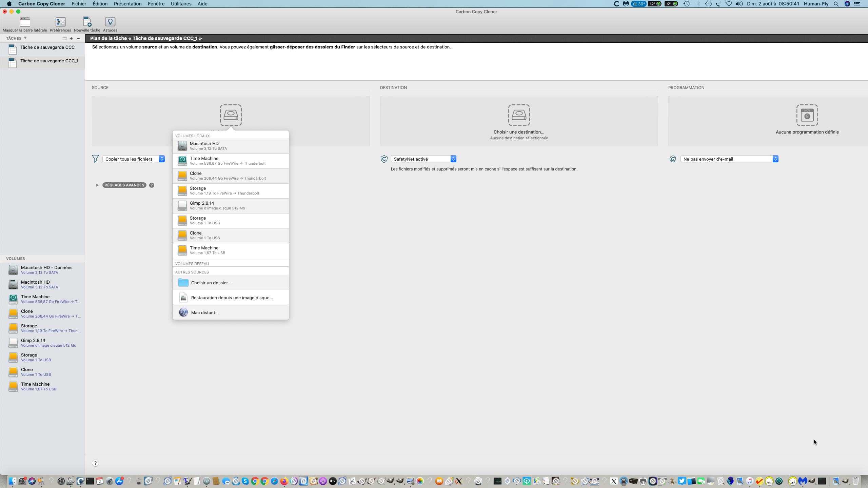Viewport: 868px width, 488px height.
Task: Select sidebar Gimp 2.8.14 volume
Action: pos(42,343)
